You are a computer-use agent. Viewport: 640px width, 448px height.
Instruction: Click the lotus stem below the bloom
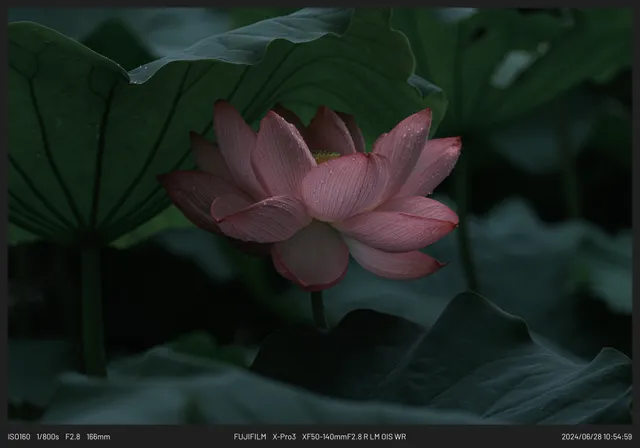pyautogui.click(x=317, y=308)
